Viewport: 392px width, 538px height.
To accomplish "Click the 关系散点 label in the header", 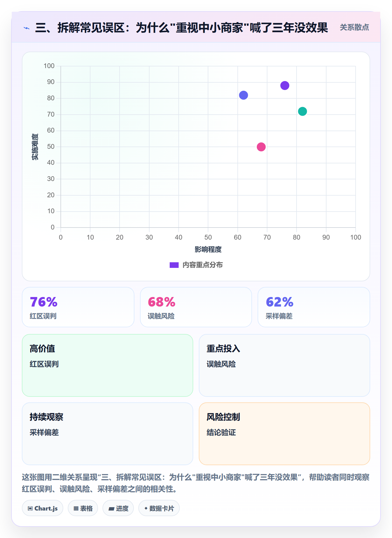I will [x=354, y=27].
